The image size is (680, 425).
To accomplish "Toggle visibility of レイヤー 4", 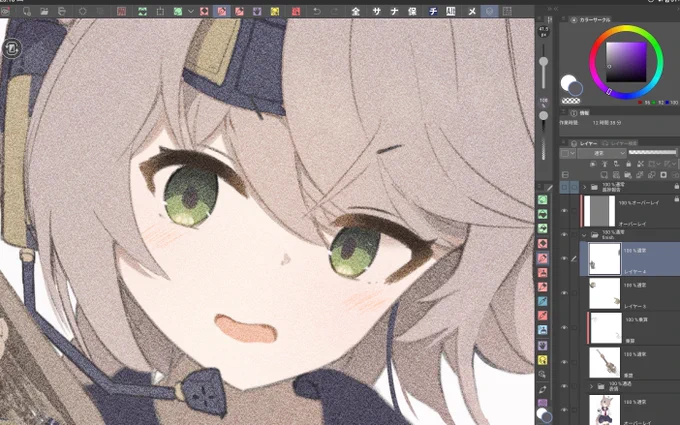I will (x=564, y=258).
